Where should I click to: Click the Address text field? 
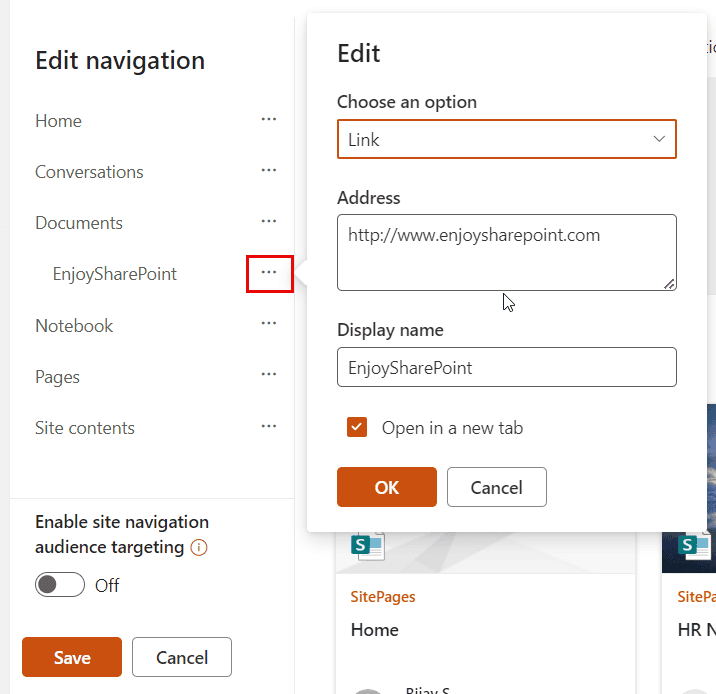coord(506,252)
